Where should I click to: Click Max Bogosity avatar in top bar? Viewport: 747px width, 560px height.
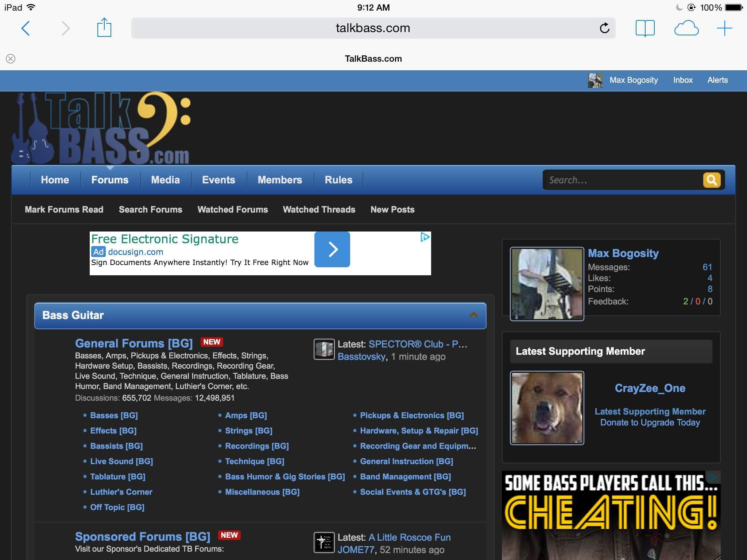(x=595, y=80)
